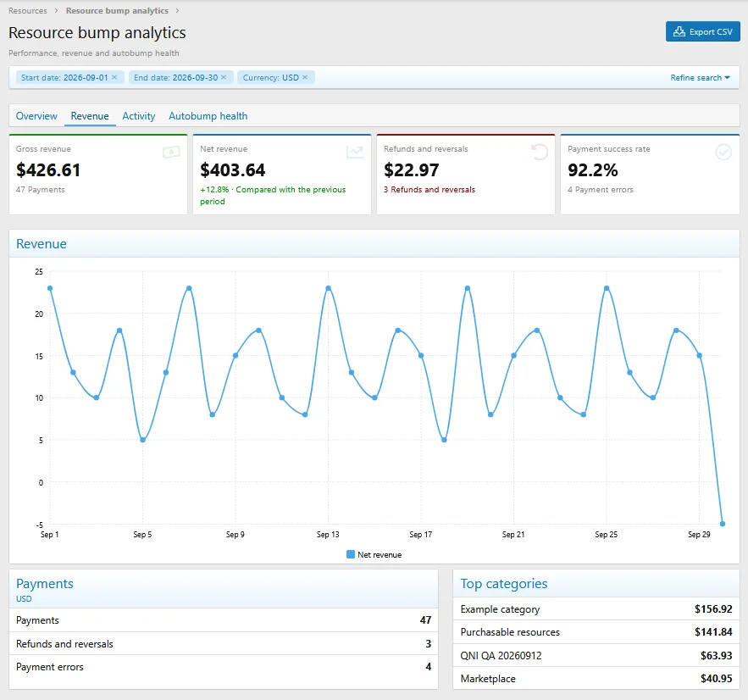Click the +12.8% comparison text

273,195
